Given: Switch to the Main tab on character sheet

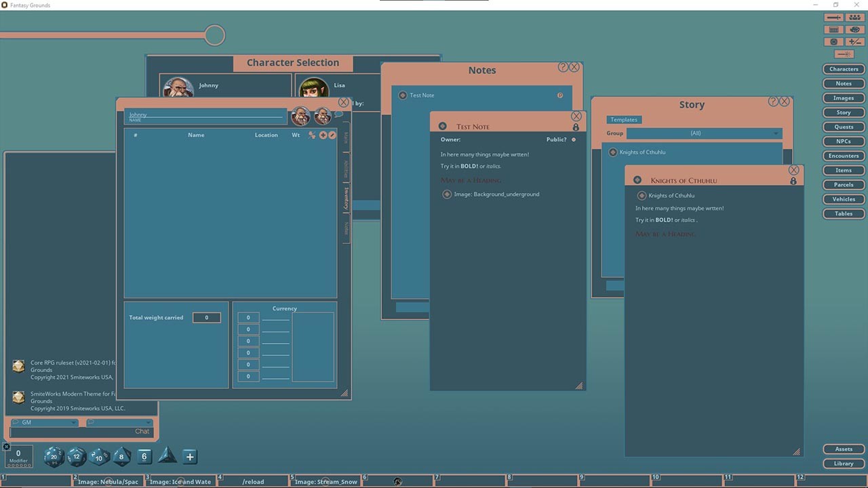Looking at the screenshot, I should click(345, 138).
